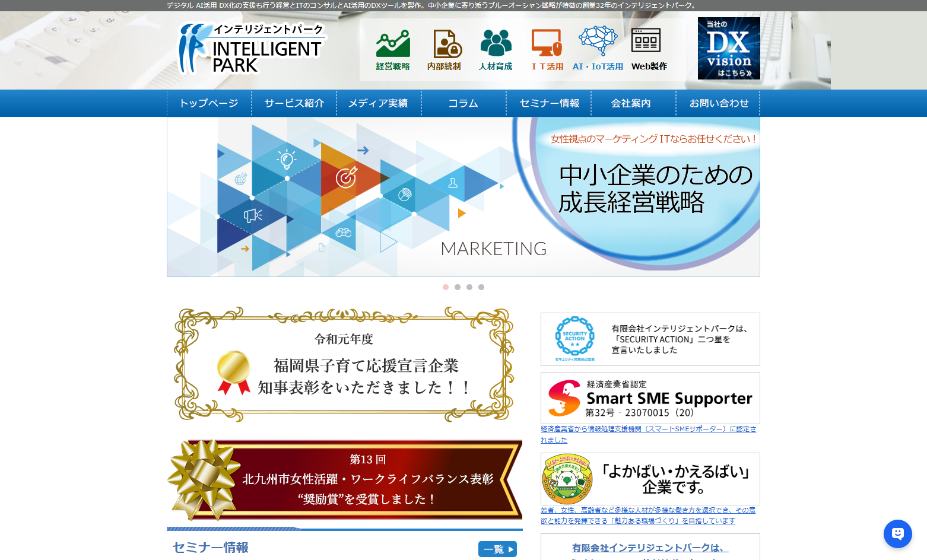Navigate to セミナー情報 in the menu bar
Image resolution: width=927 pixels, height=560 pixels.
(549, 103)
